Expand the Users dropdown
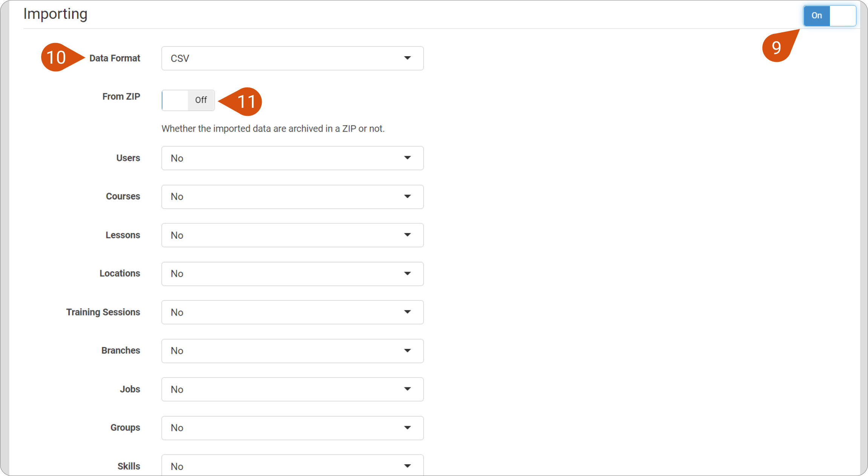This screenshot has width=868, height=476. (x=292, y=158)
